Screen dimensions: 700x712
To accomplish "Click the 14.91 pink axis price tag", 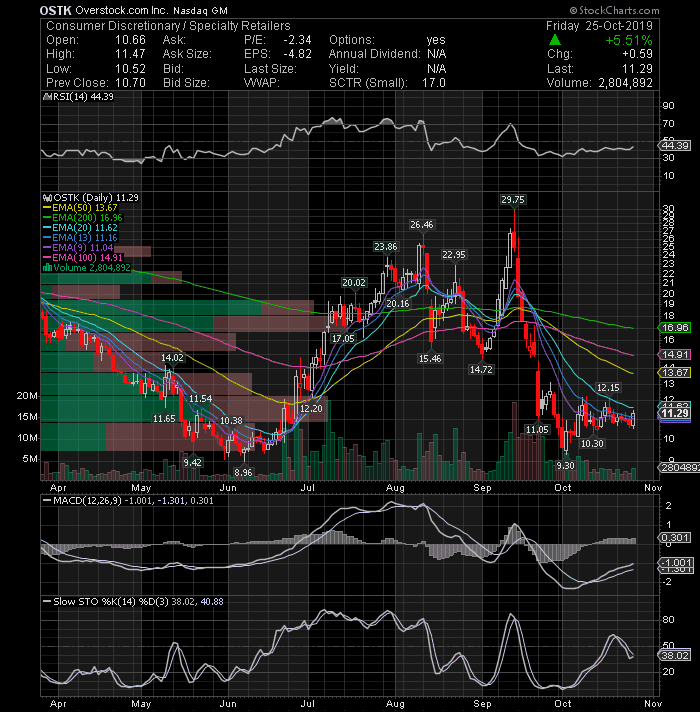I will [x=675, y=354].
